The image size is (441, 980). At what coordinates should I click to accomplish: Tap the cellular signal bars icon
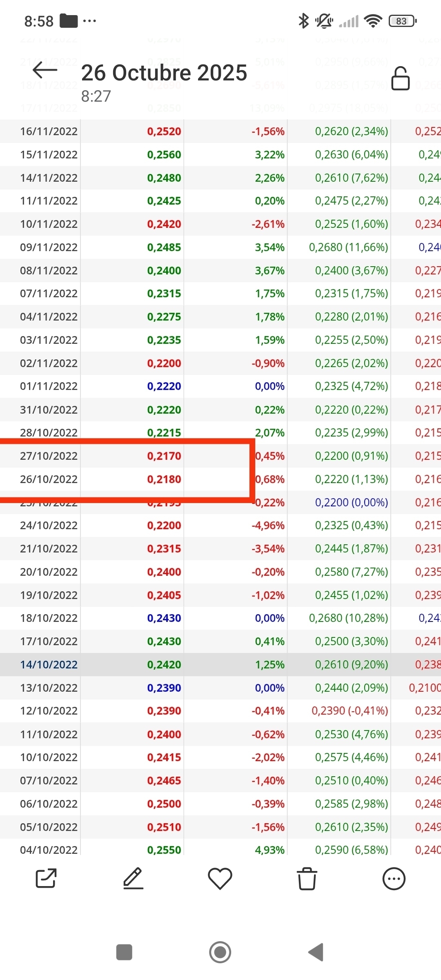click(349, 21)
